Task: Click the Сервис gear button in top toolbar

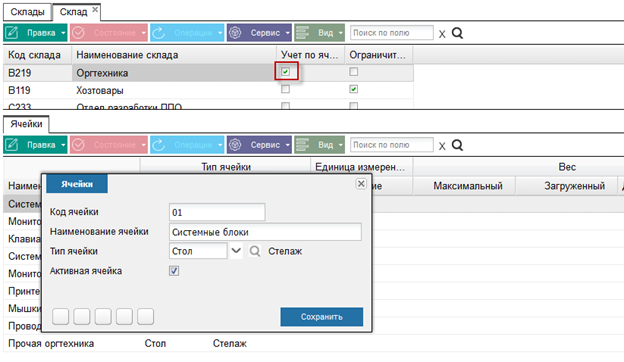Action: (235, 33)
